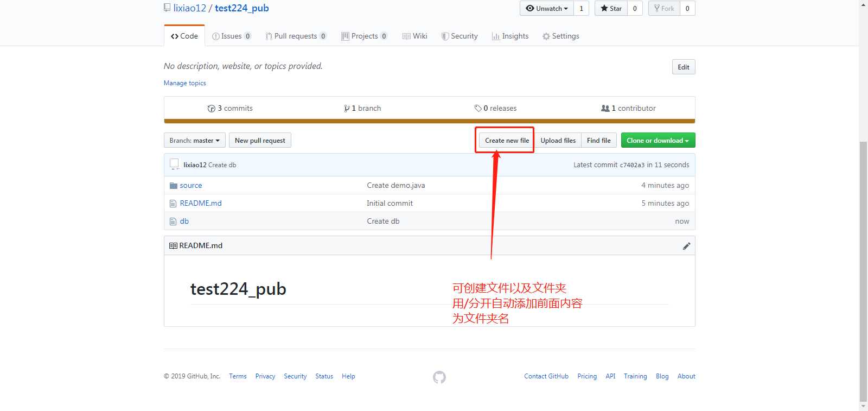The width and height of the screenshot is (868, 411).
Task: Click the watchers count 1
Action: [581, 9]
